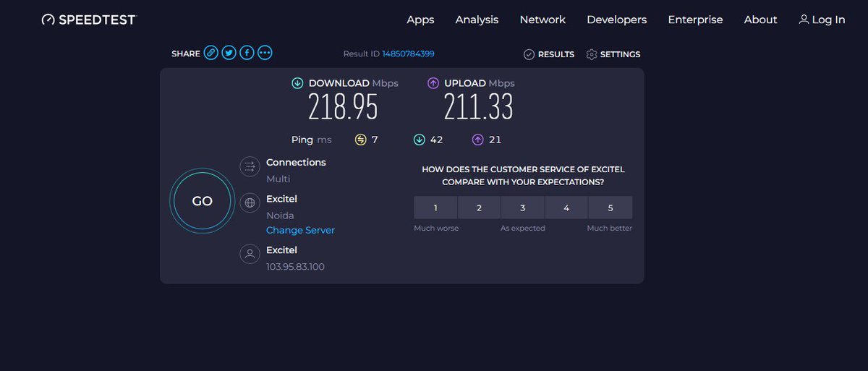Viewport: 868px width, 371px height.
Task: Click the SHARE label
Action: pyautogui.click(x=186, y=54)
